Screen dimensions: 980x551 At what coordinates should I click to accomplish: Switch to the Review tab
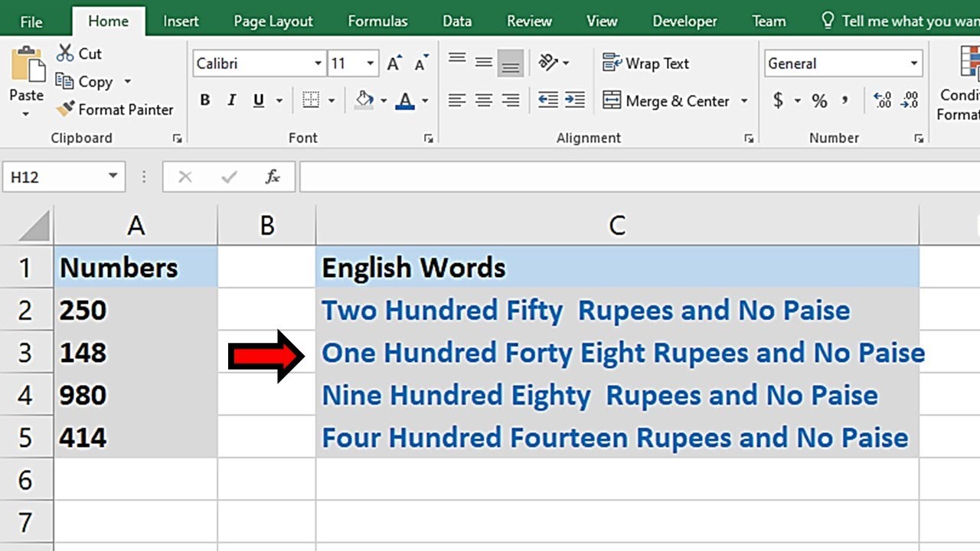[x=529, y=21]
